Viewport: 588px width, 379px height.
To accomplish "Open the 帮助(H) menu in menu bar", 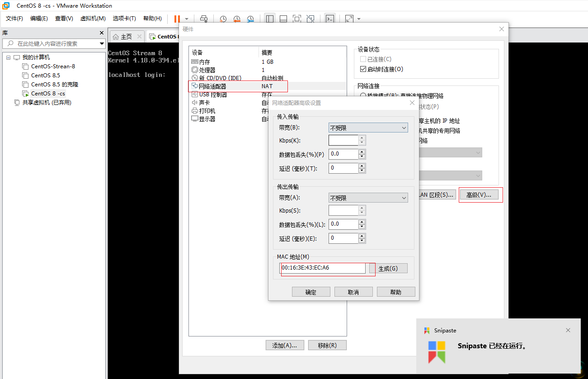I will [x=152, y=19].
